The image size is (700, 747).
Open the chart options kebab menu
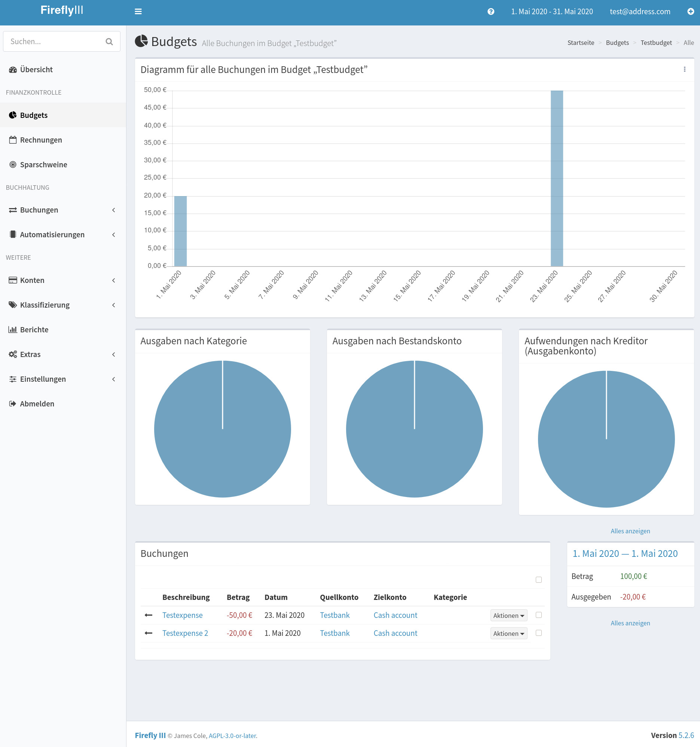pos(685,70)
